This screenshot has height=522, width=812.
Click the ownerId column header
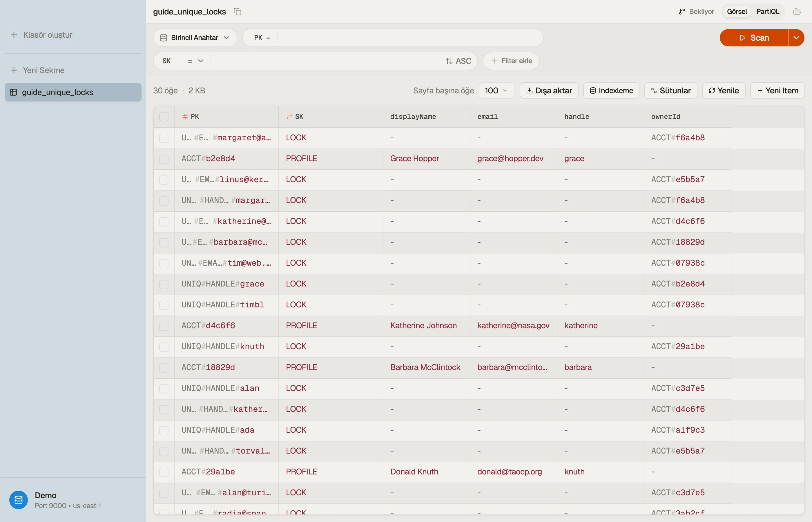click(687, 117)
